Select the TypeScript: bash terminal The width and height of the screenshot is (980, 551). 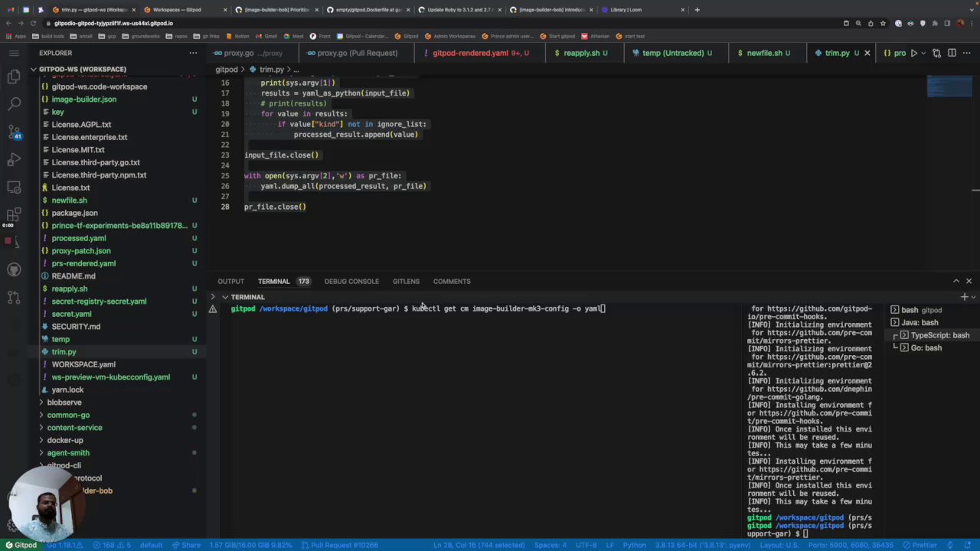(933, 335)
